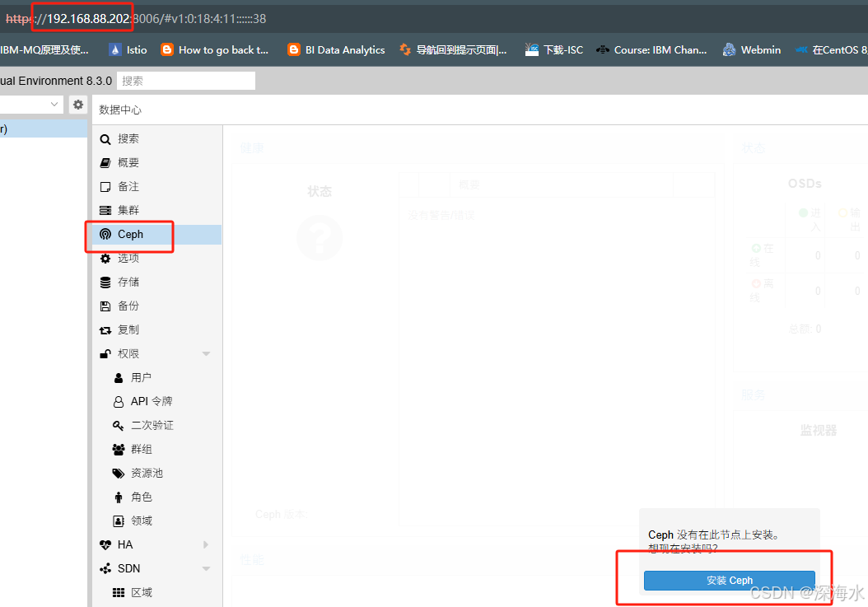Open the 集群 cluster menu item
The height and width of the screenshot is (607, 868).
point(157,211)
